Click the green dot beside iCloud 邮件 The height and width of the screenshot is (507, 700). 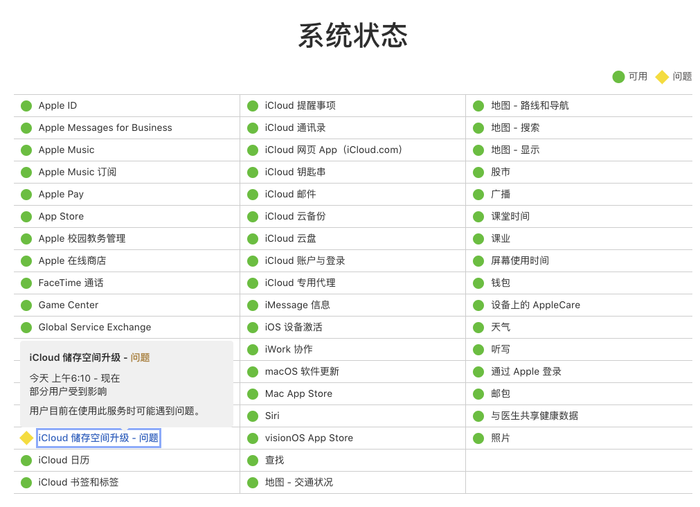tap(253, 195)
